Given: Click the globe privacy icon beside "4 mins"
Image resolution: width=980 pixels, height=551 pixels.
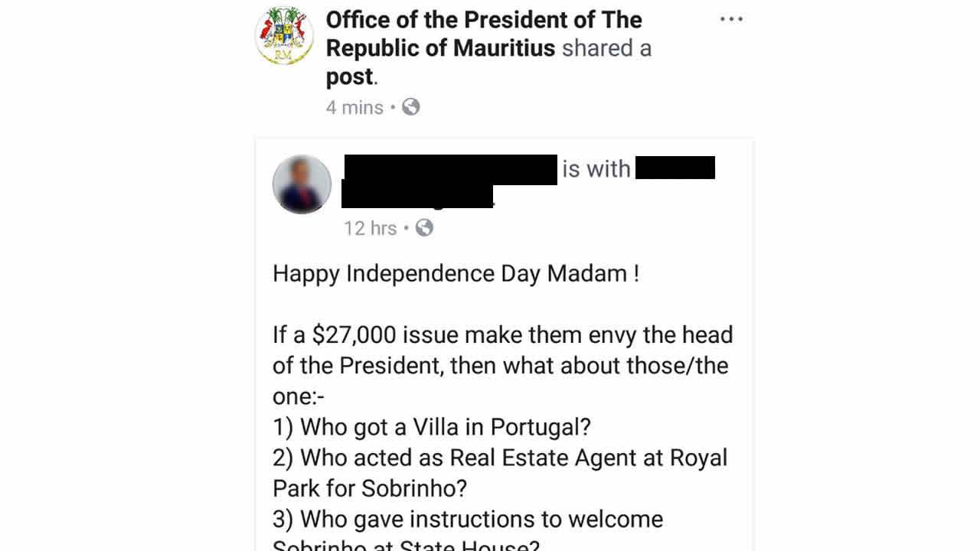Looking at the screenshot, I should click(411, 107).
